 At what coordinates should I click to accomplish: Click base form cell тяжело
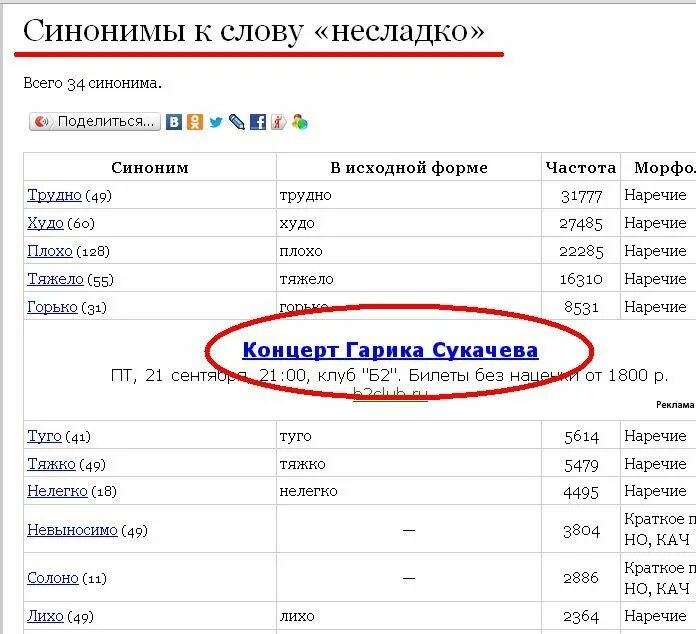[x=306, y=279]
